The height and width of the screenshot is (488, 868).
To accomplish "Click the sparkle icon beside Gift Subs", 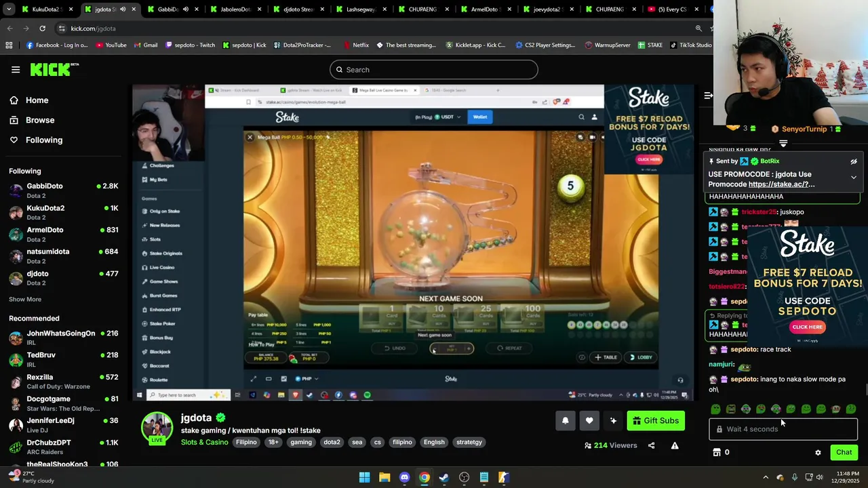I will click(x=613, y=421).
